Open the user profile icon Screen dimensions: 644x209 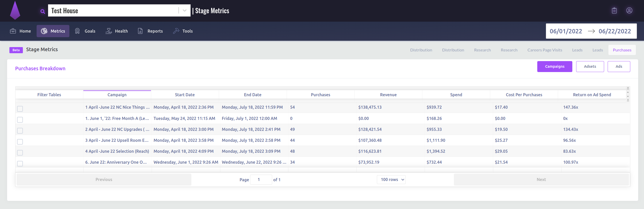coord(629,10)
